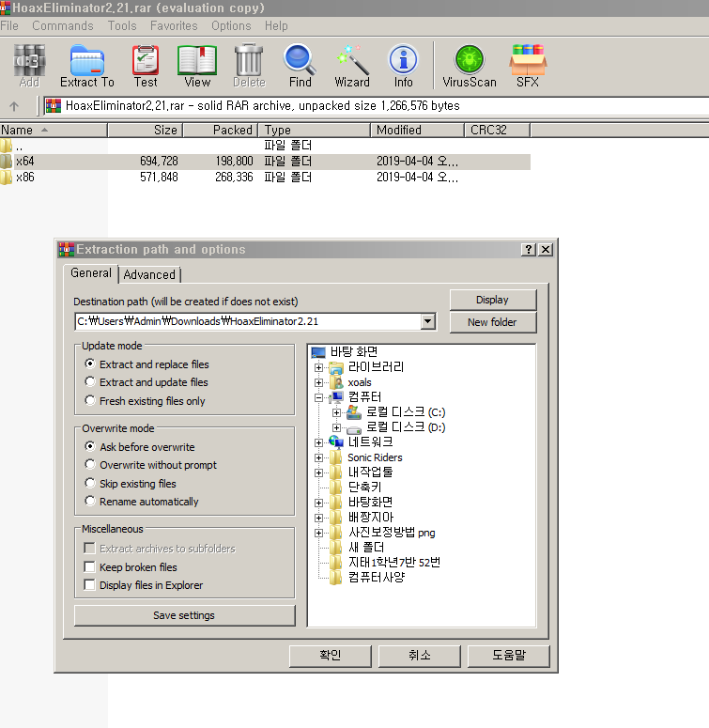Click the dialog help question mark button

[x=528, y=250]
